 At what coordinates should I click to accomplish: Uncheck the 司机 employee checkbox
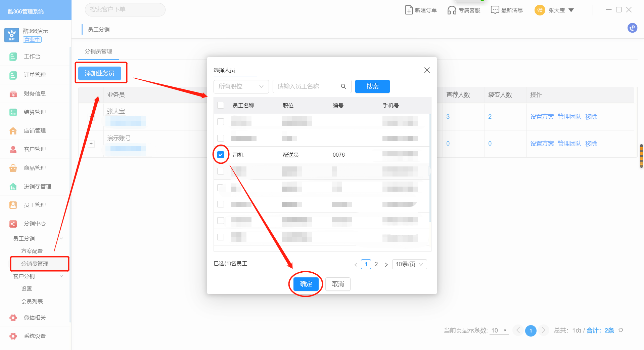tap(221, 155)
